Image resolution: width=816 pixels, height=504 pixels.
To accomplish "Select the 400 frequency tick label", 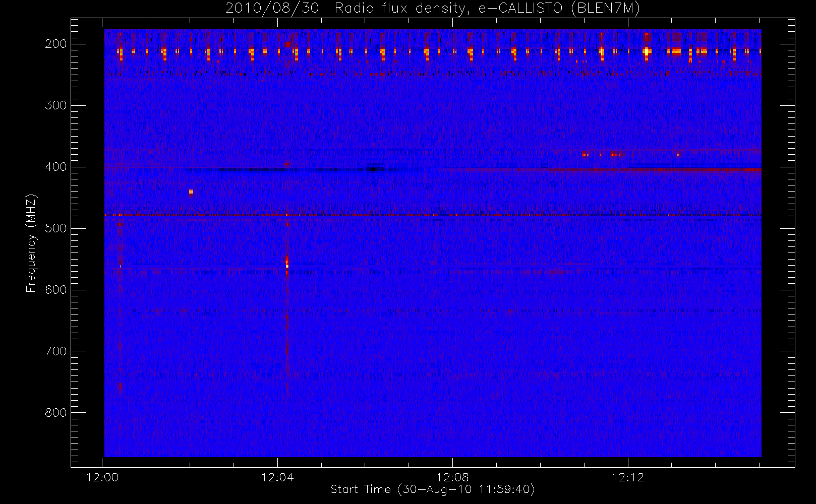I will pos(55,167).
